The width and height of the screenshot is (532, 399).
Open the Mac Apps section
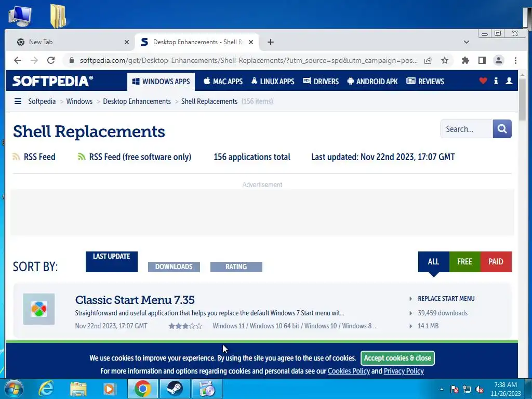click(x=223, y=82)
